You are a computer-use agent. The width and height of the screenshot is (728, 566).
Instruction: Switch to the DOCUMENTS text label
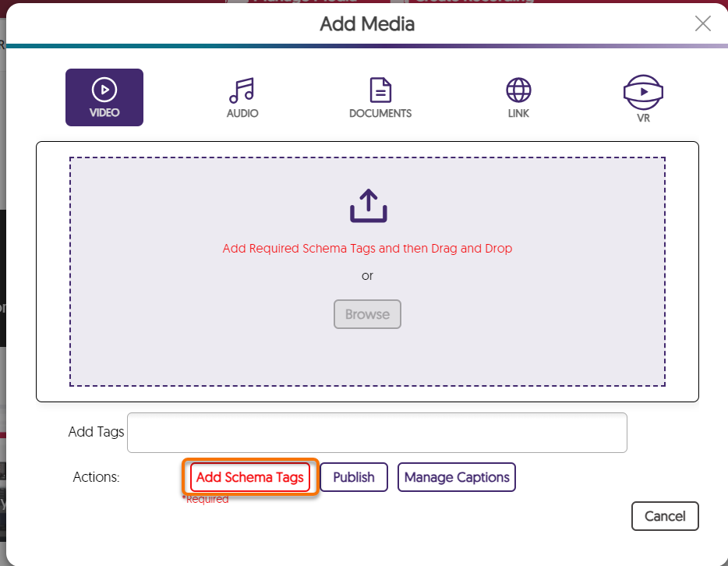[x=380, y=113]
